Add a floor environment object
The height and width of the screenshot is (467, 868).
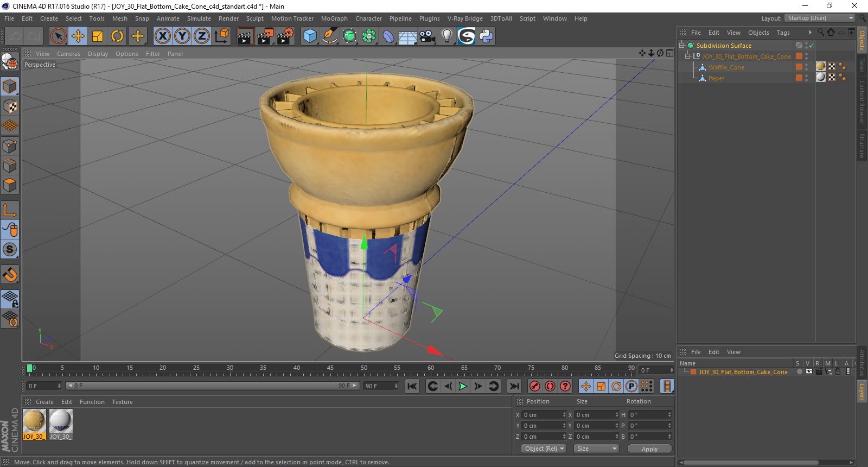tap(408, 36)
